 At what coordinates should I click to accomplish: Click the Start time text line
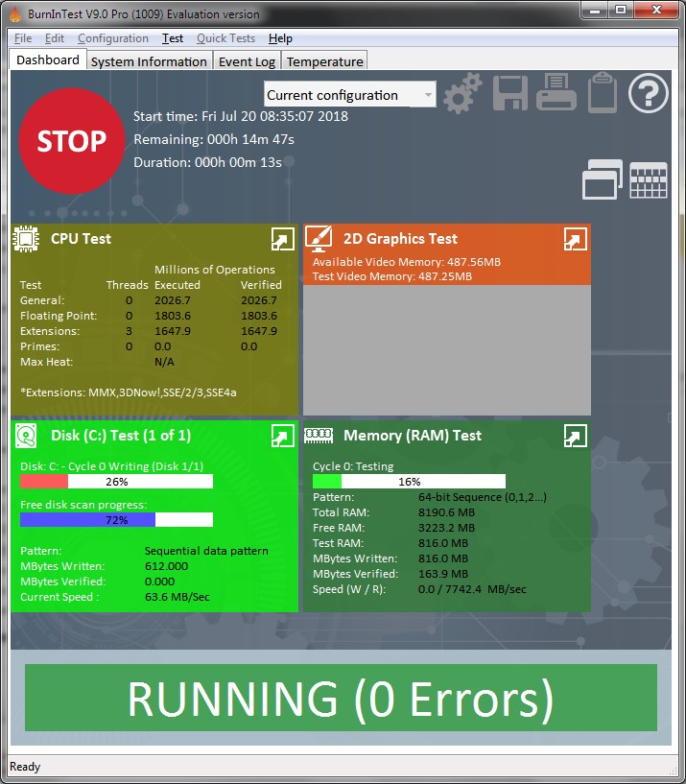coord(241,116)
